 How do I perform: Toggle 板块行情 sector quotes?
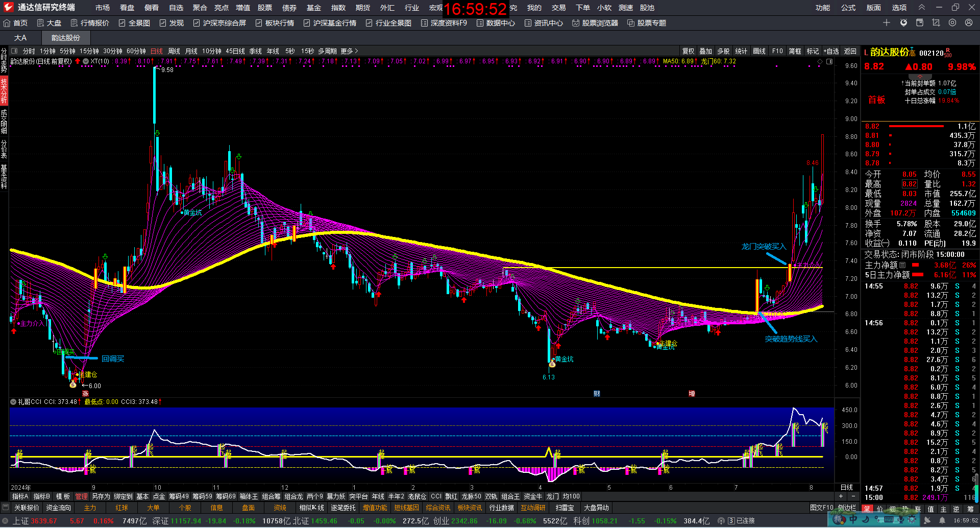click(275, 23)
